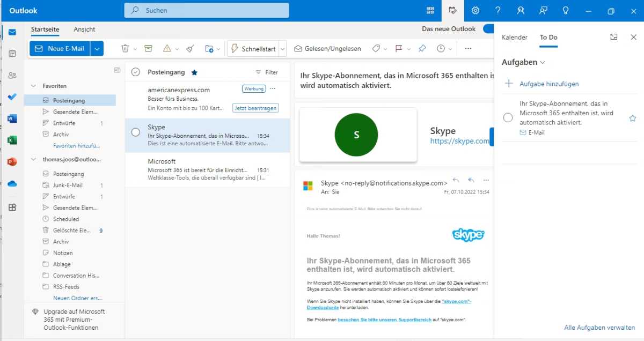Select the To Do checkmark icon in sidebar
Screen dimensions: 644x341
tap(12, 97)
